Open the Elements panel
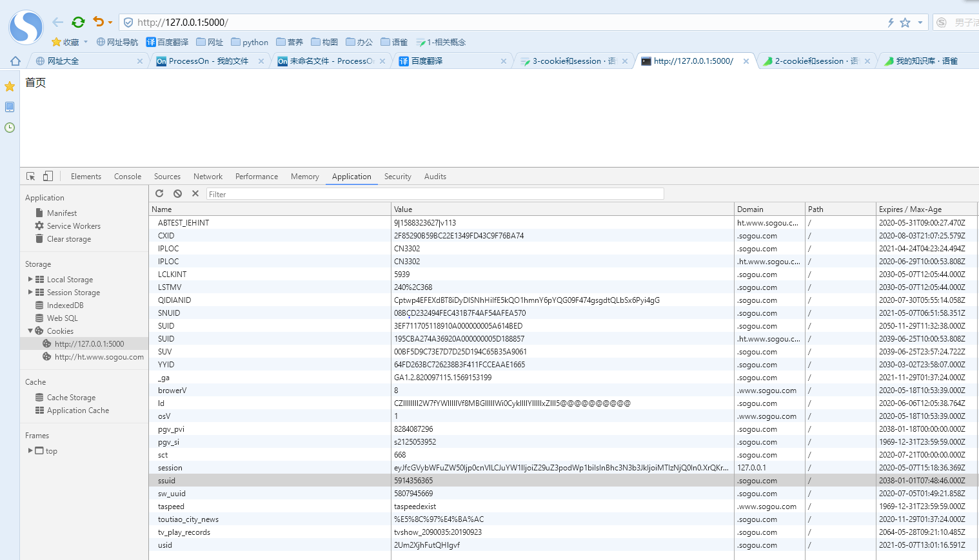 pos(86,177)
